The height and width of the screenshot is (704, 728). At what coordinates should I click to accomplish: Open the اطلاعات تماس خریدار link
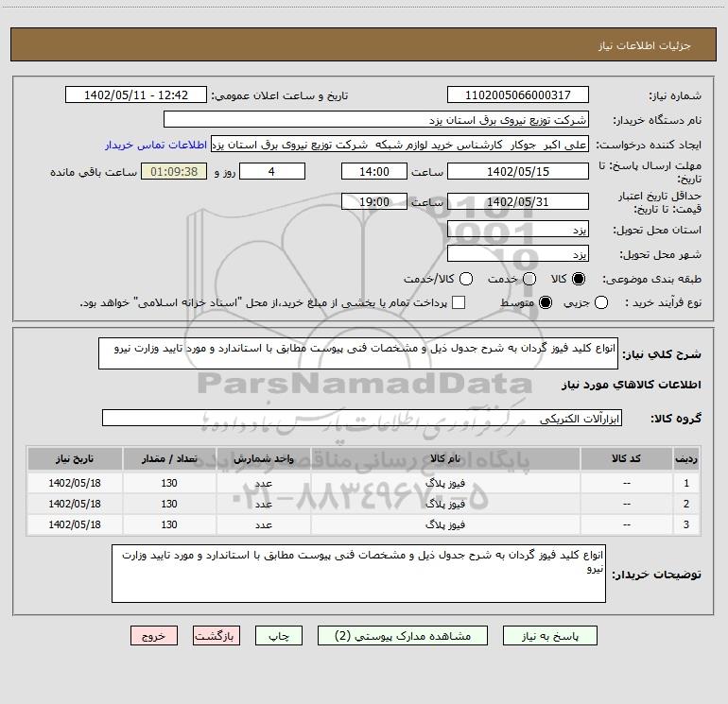tap(156, 145)
